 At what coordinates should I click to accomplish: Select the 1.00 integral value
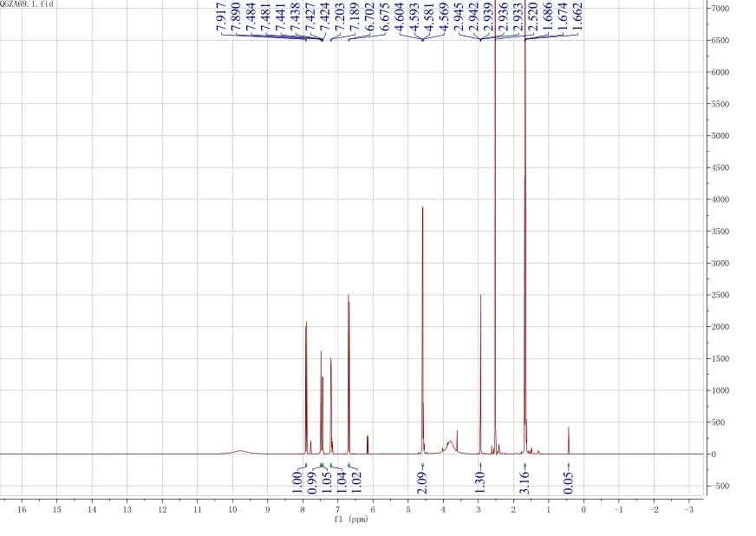[x=297, y=482]
